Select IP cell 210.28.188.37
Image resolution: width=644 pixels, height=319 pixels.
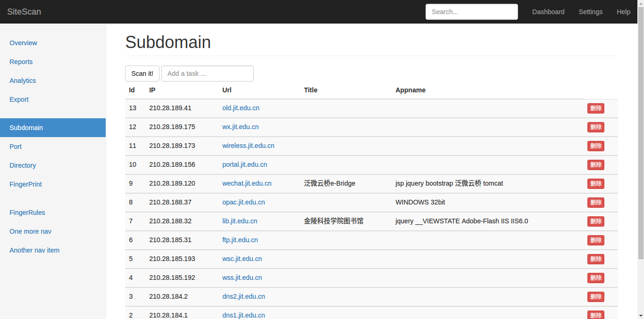coord(170,202)
